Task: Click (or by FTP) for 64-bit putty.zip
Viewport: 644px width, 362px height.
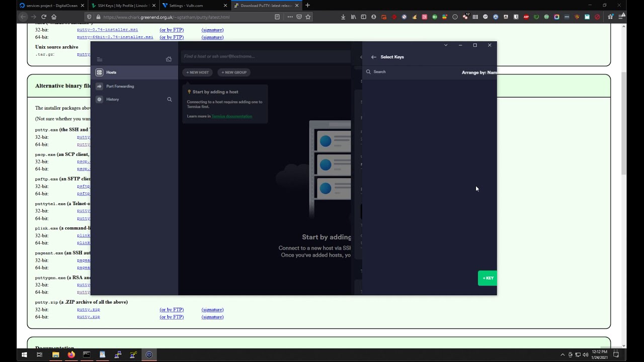Action: click(x=172, y=317)
